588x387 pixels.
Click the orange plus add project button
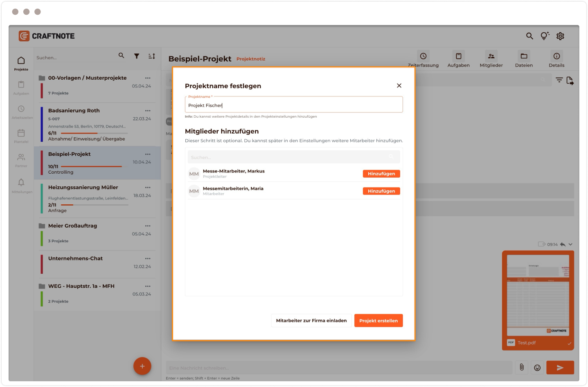142,366
